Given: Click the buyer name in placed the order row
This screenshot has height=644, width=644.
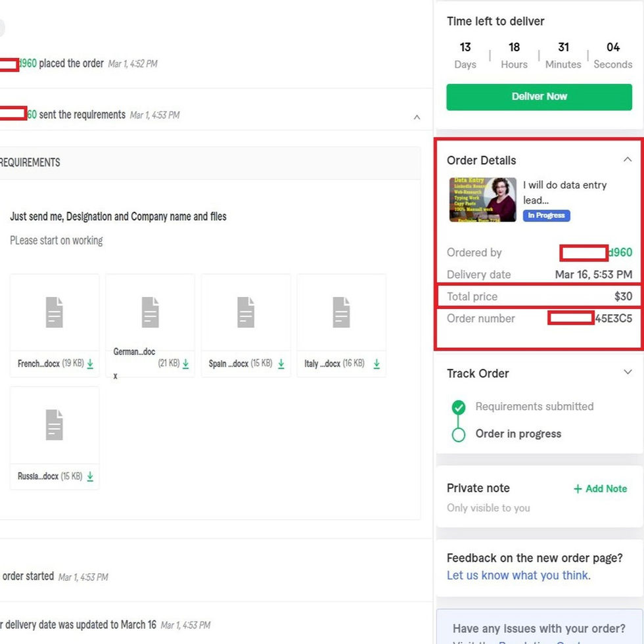Looking at the screenshot, I should [x=28, y=63].
